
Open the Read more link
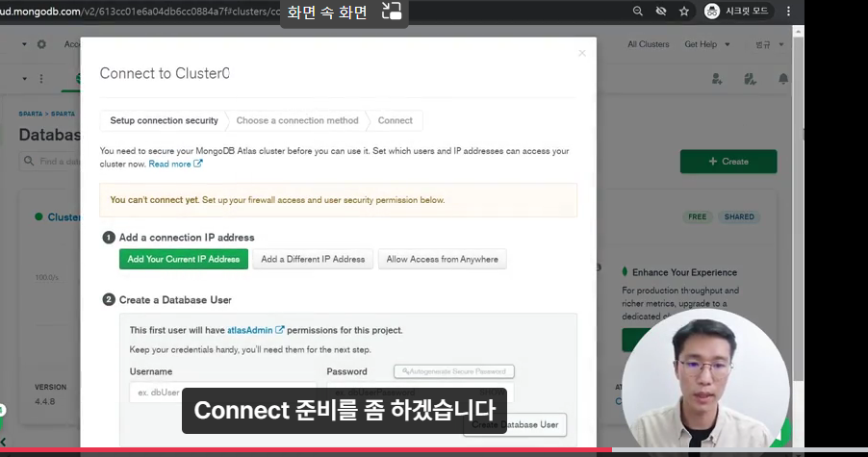pos(175,165)
